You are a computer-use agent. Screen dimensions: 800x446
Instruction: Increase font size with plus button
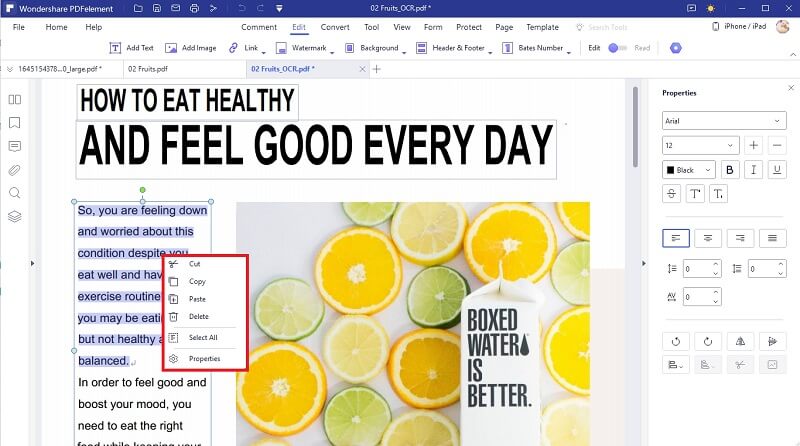point(753,145)
